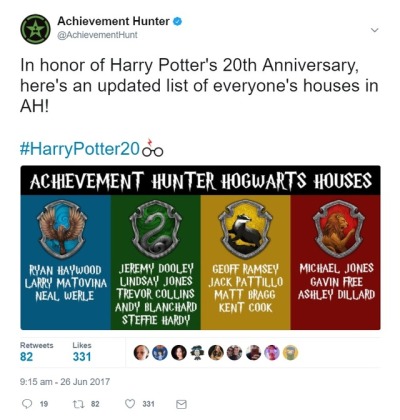Click the Slytherin snake crest

[155, 228]
